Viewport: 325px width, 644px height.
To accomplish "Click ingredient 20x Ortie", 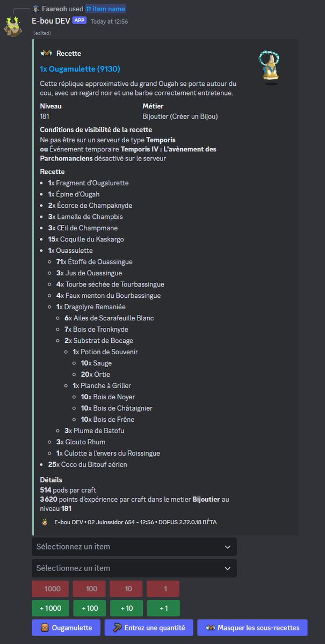I will click(95, 375).
